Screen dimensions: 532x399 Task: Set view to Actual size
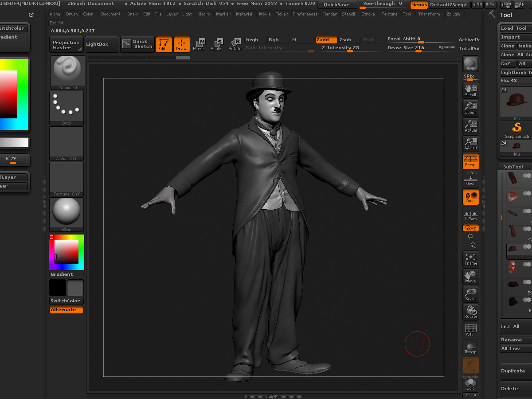pyautogui.click(x=470, y=126)
